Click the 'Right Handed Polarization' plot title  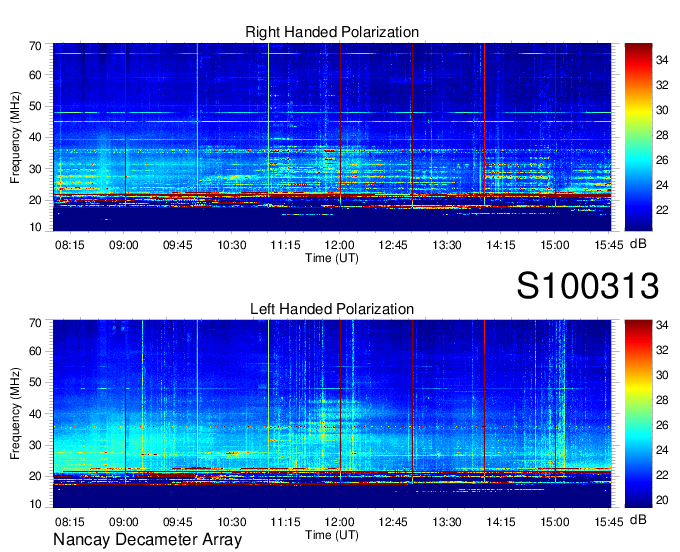tap(332, 32)
